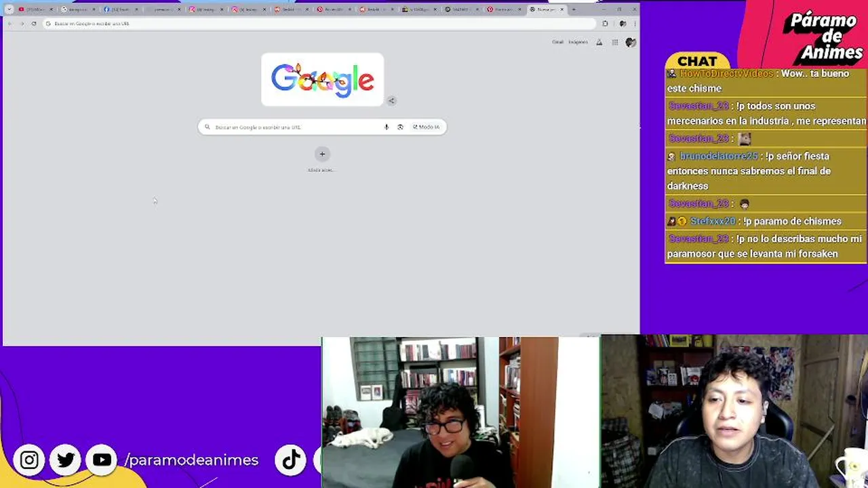This screenshot has width=868, height=488.
Task: Select the active Nueva pestaña tab
Action: pyautogui.click(x=546, y=9)
